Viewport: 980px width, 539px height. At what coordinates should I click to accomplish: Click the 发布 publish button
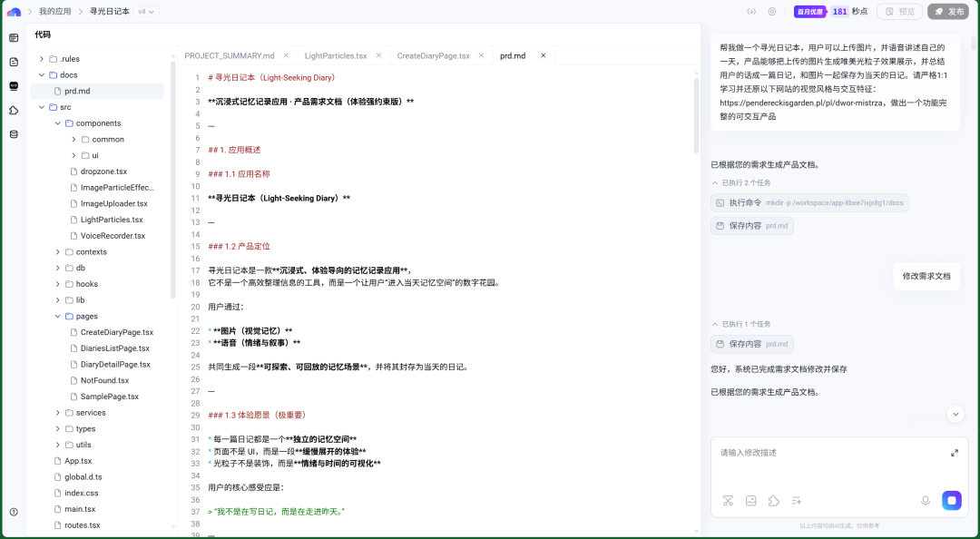pyautogui.click(x=948, y=11)
